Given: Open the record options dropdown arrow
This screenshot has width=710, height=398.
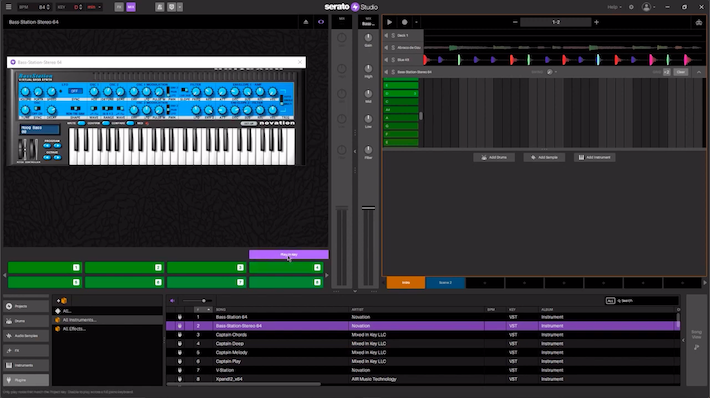Looking at the screenshot, I should [416, 22].
